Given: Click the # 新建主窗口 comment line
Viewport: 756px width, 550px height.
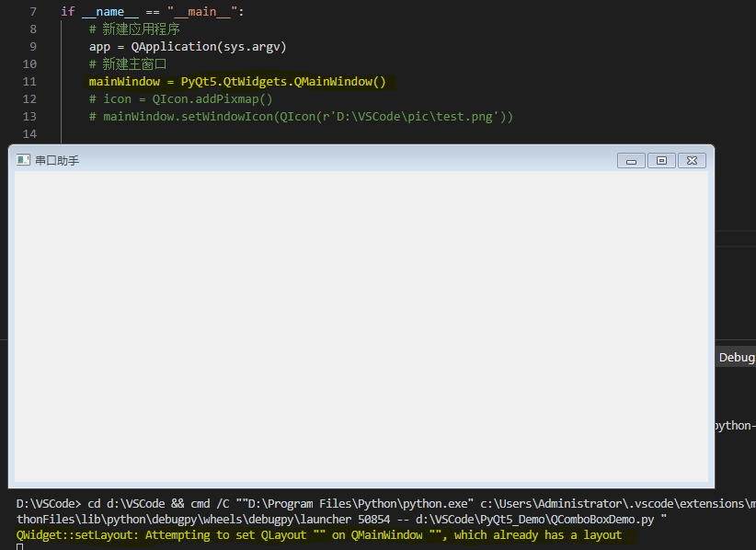Looking at the screenshot, I should (128, 64).
